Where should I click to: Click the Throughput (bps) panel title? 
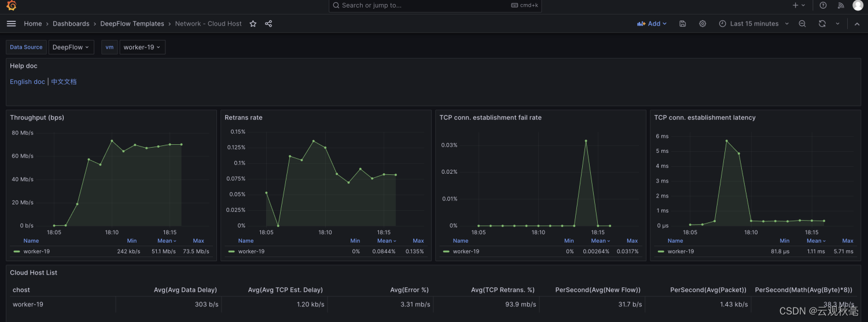tap(37, 118)
